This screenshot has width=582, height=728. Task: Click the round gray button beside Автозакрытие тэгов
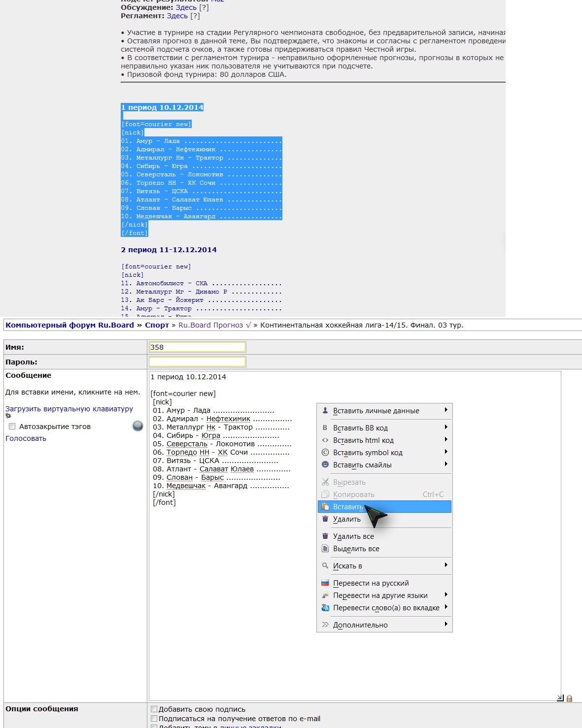[x=138, y=426]
